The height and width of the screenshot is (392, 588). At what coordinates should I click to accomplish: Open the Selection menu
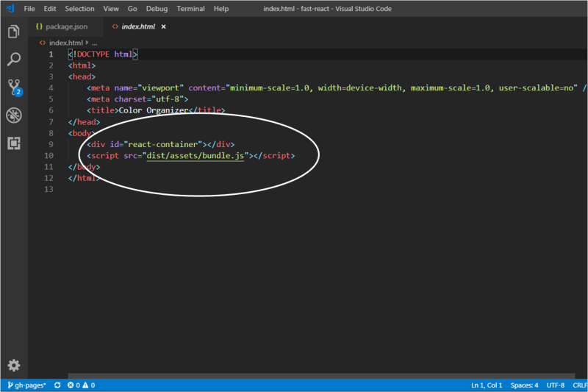pos(79,9)
